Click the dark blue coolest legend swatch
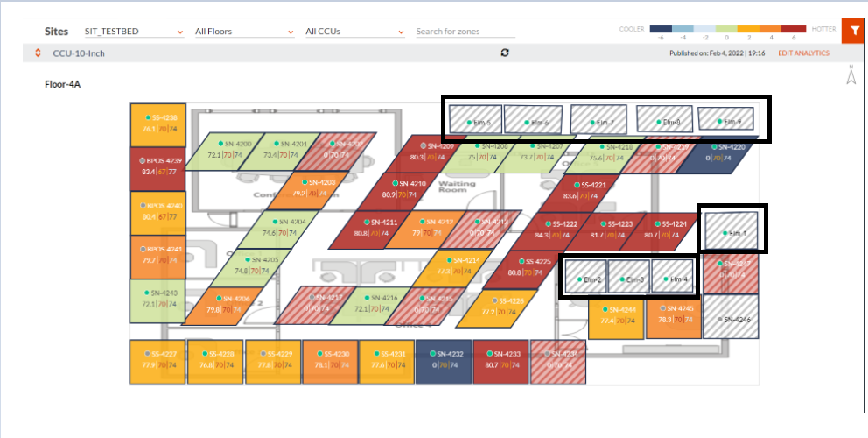Screen dimensions: 868x438 [661, 29]
